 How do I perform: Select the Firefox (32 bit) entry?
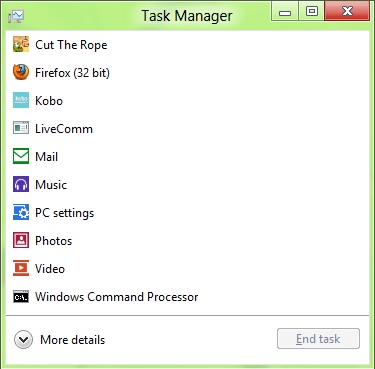[x=187, y=72]
